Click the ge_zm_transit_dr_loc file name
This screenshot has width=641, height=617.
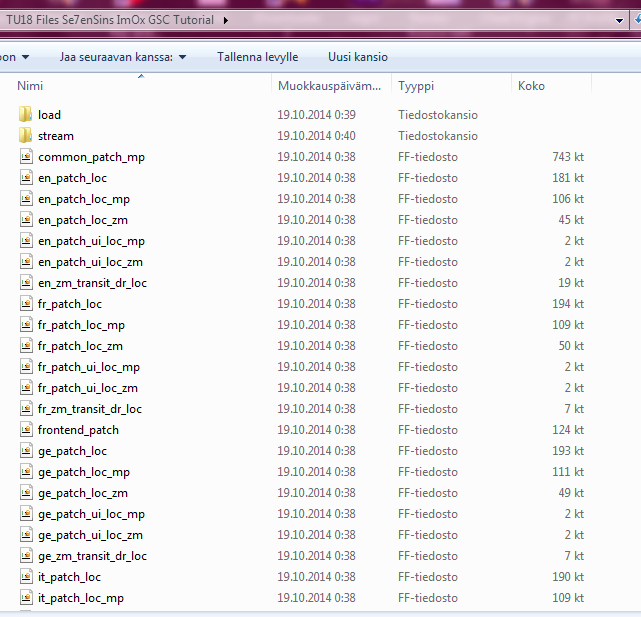pos(92,556)
